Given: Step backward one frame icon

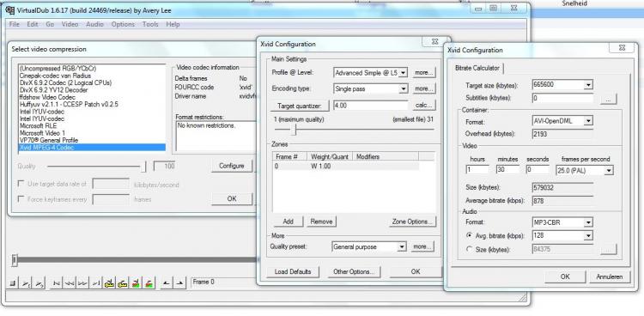Looking at the screenshot, I should 69,283.
